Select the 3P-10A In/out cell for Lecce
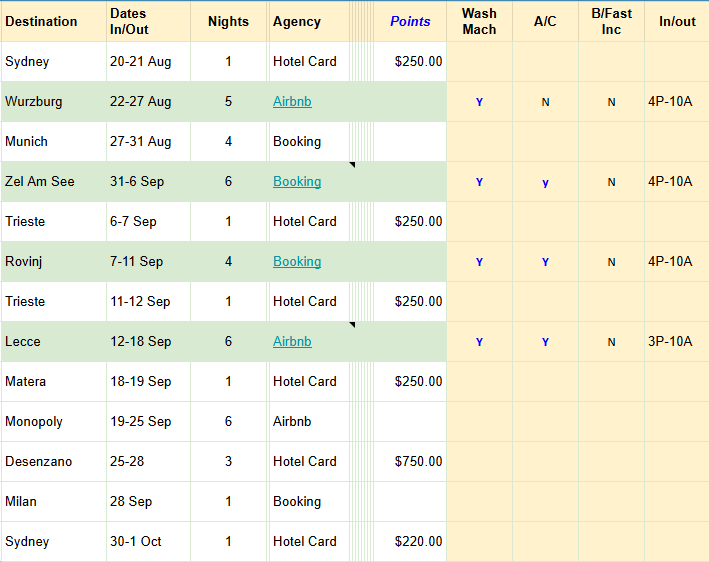 point(677,341)
